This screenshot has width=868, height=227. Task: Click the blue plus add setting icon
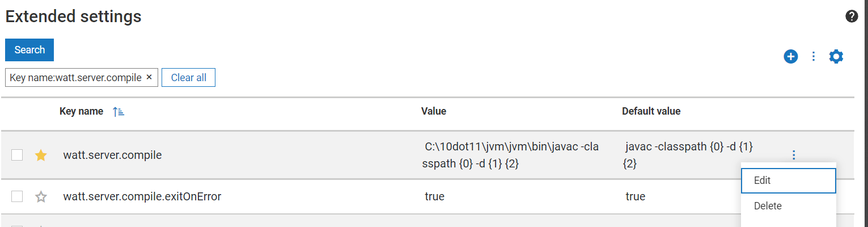[791, 56]
